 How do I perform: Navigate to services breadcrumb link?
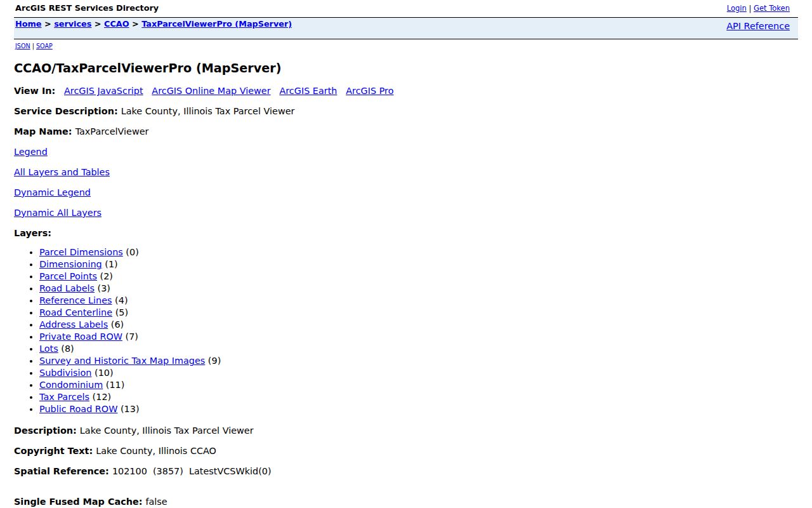coord(73,24)
